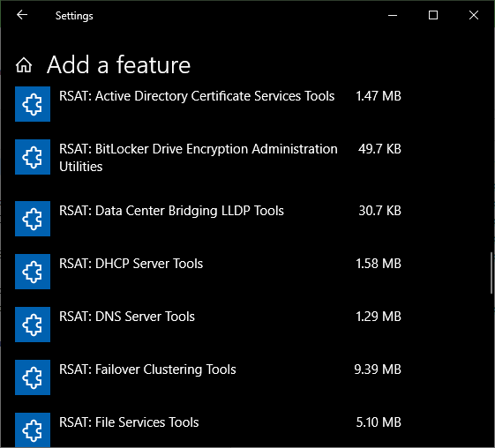Click File Services Tools puzzle icon
Screen dimensions: 495x448
click(33, 429)
